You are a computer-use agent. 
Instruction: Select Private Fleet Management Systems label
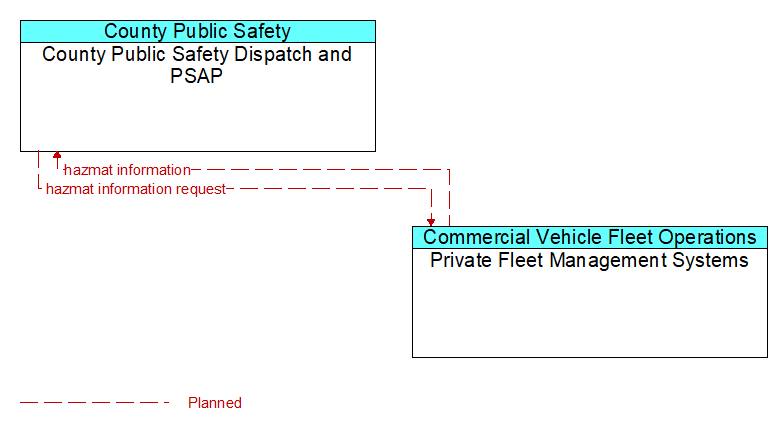(x=589, y=260)
